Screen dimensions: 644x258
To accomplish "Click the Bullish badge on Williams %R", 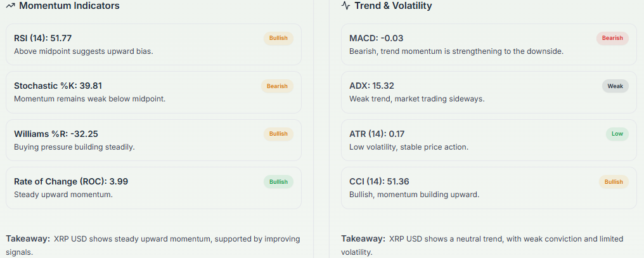I will pyautogui.click(x=278, y=134).
